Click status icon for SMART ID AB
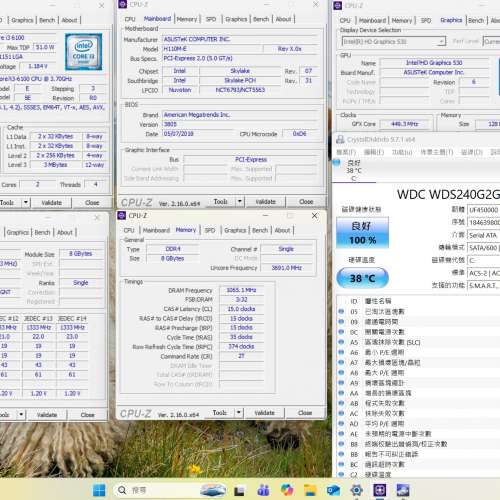 [341, 403]
